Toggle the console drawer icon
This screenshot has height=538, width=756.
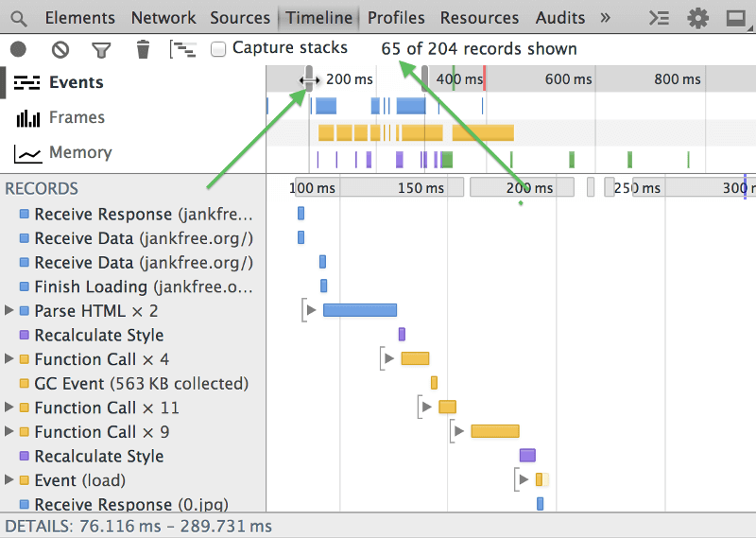tap(661, 18)
